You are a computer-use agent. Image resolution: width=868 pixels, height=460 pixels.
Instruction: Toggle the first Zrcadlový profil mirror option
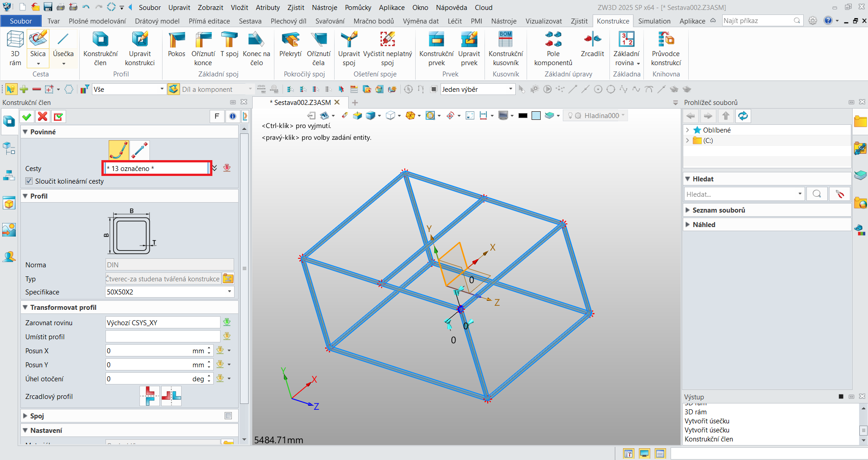tap(150, 396)
